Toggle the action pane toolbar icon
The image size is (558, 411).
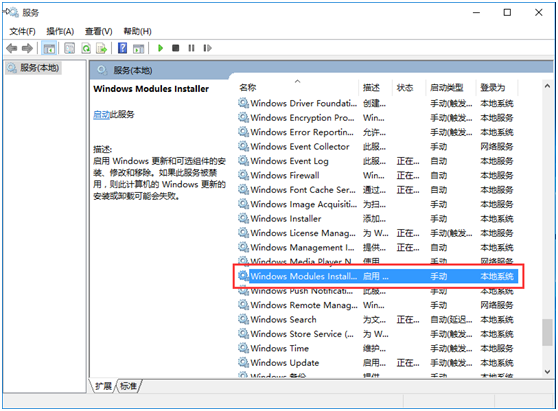click(x=138, y=48)
